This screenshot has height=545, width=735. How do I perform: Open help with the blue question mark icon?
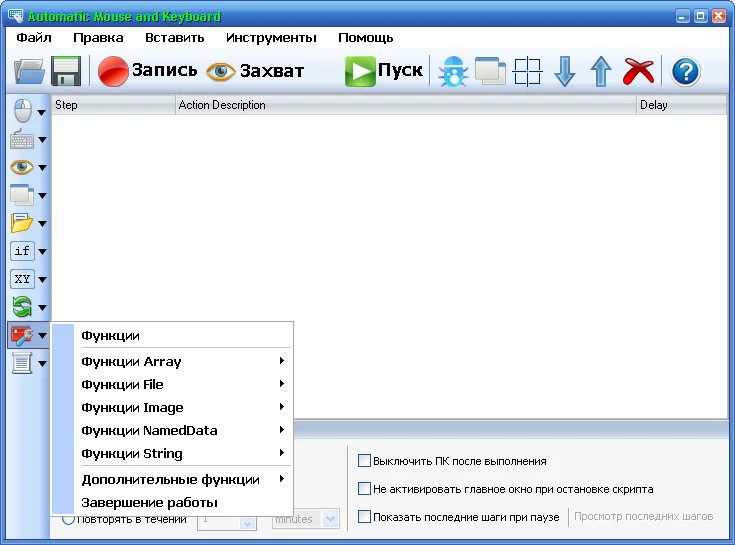pyautogui.click(x=685, y=72)
